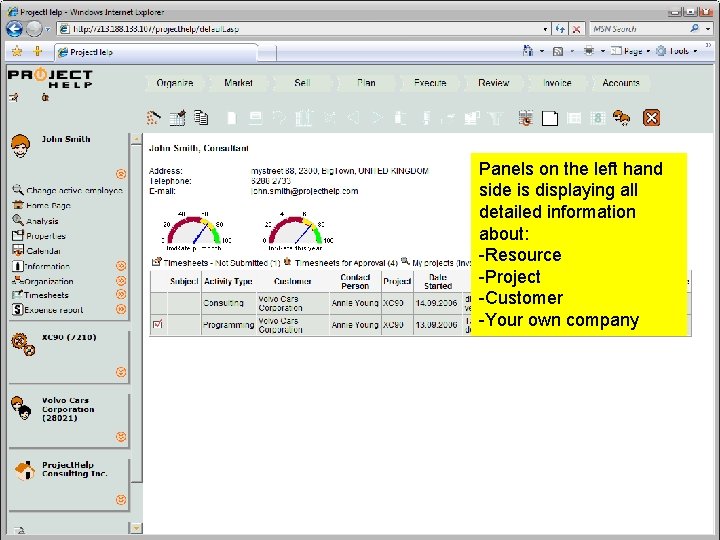Click the browser Refresh icon

(560, 29)
